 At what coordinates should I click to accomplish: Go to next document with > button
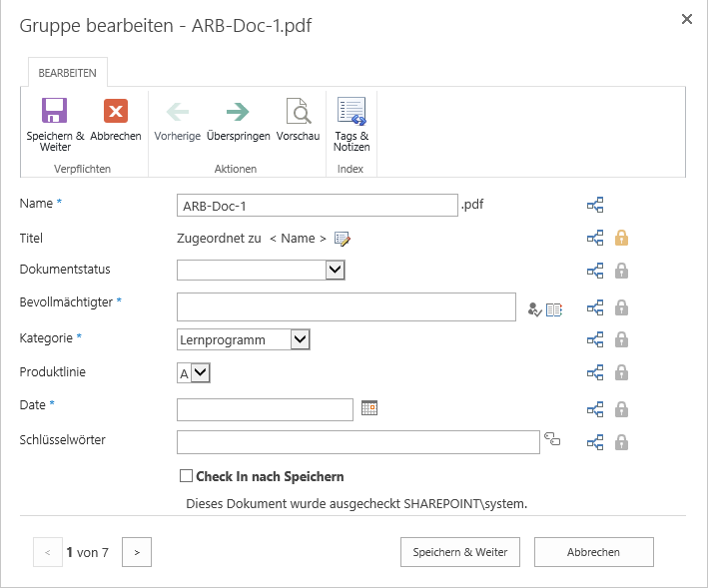tap(137, 552)
